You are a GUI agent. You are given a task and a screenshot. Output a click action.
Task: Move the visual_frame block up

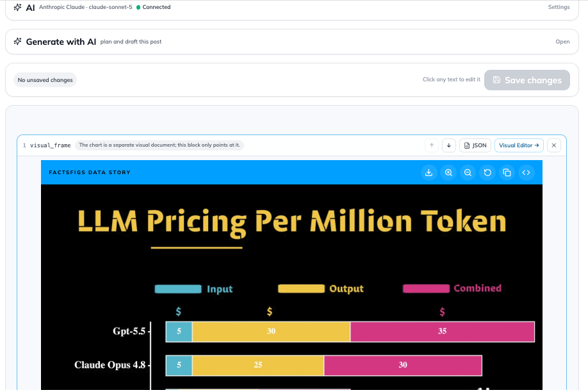(432, 145)
